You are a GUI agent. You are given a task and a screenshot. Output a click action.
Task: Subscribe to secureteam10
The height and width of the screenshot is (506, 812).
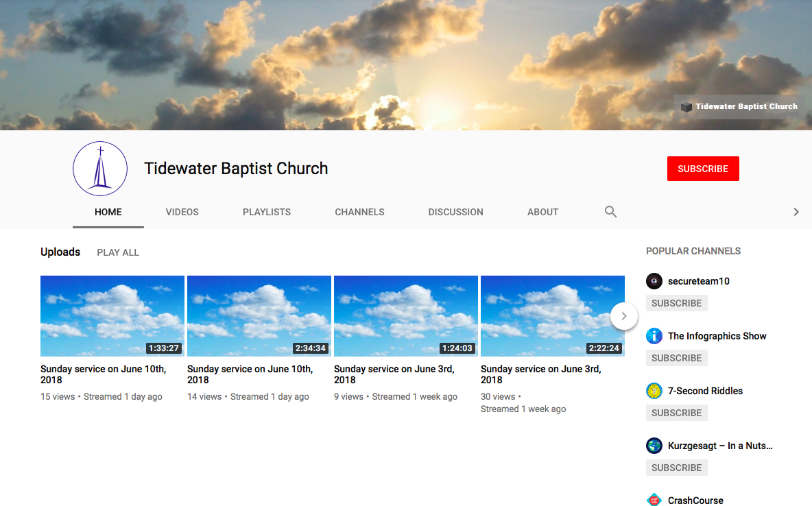click(676, 303)
